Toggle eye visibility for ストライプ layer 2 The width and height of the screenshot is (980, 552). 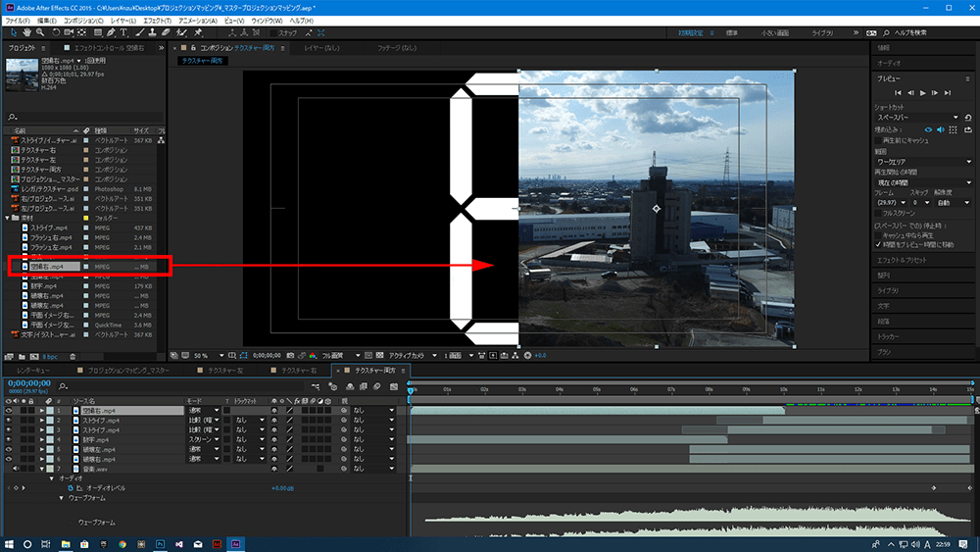point(9,421)
